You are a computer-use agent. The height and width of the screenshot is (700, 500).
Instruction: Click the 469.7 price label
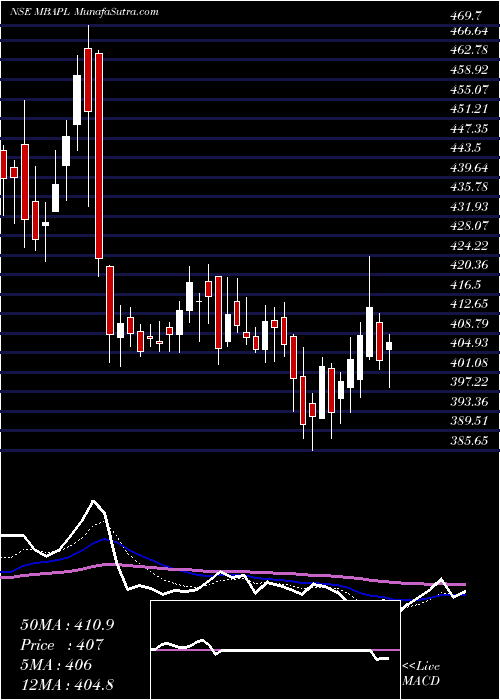(466, 16)
